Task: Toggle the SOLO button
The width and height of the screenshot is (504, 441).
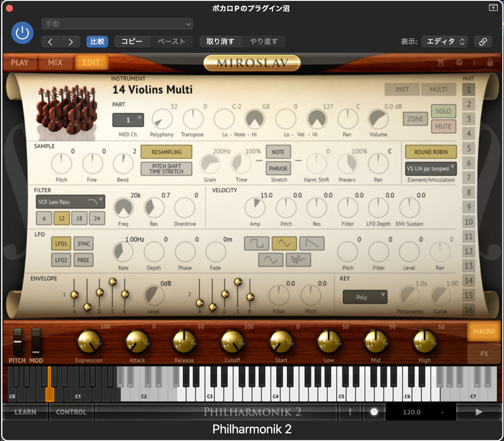Action: [x=444, y=111]
